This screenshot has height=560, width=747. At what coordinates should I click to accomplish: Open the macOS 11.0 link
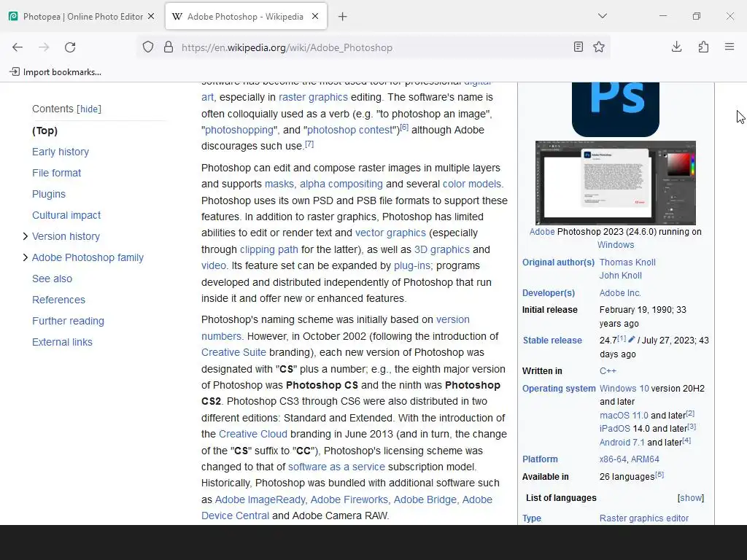click(x=624, y=416)
